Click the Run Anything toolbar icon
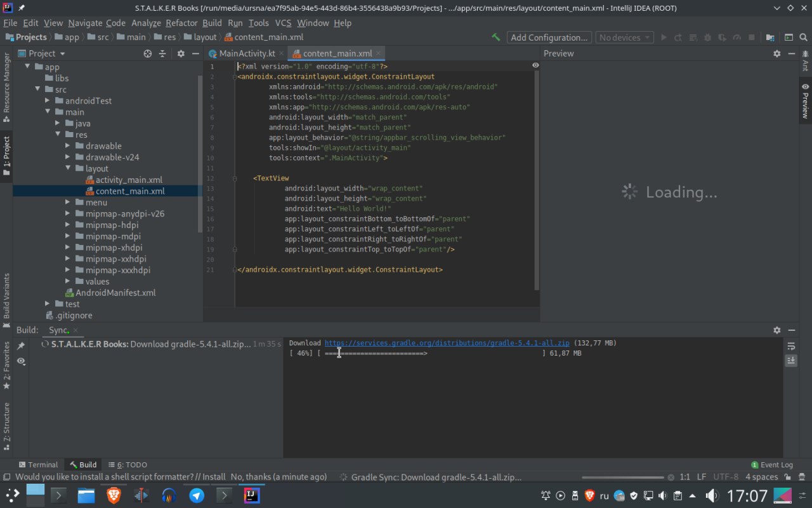812x508 pixels. 789,37
